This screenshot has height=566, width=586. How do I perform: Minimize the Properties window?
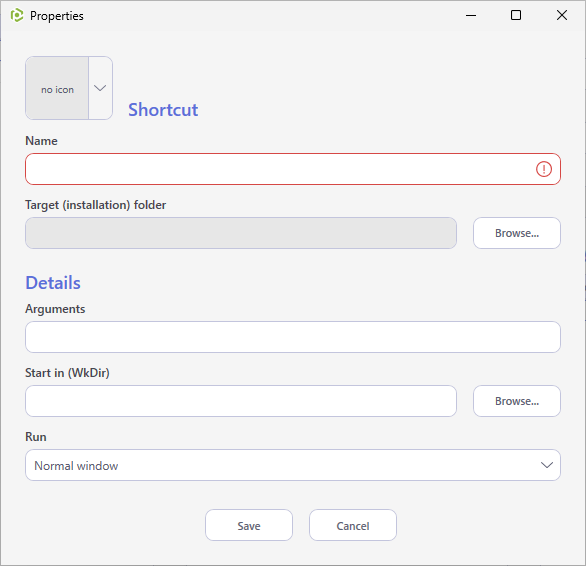point(471,16)
